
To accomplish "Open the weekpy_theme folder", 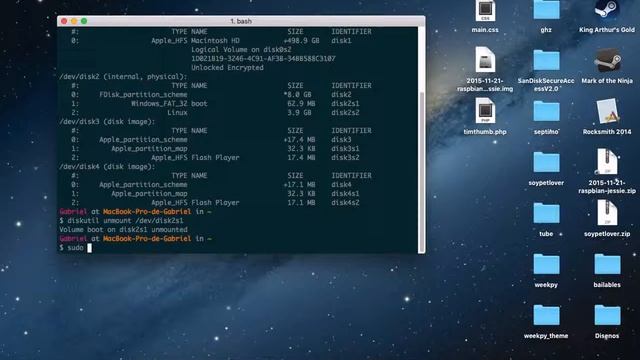I will click(x=546, y=315).
